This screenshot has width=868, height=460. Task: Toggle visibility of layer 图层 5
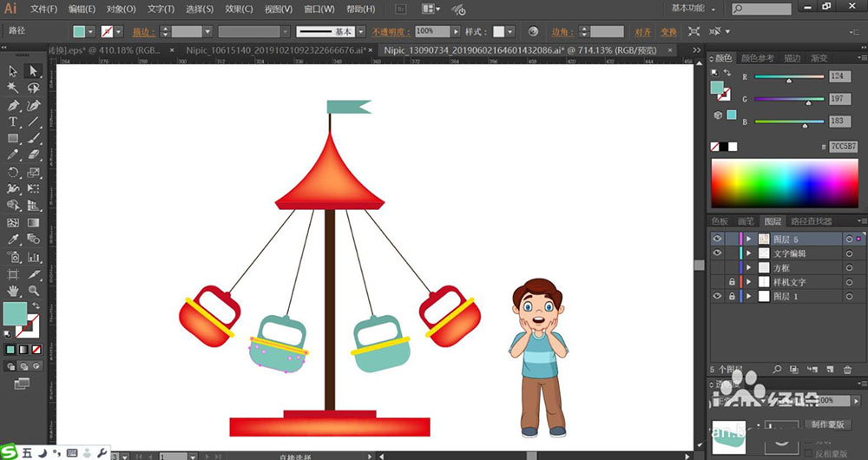pyautogui.click(x=718, y=239)
